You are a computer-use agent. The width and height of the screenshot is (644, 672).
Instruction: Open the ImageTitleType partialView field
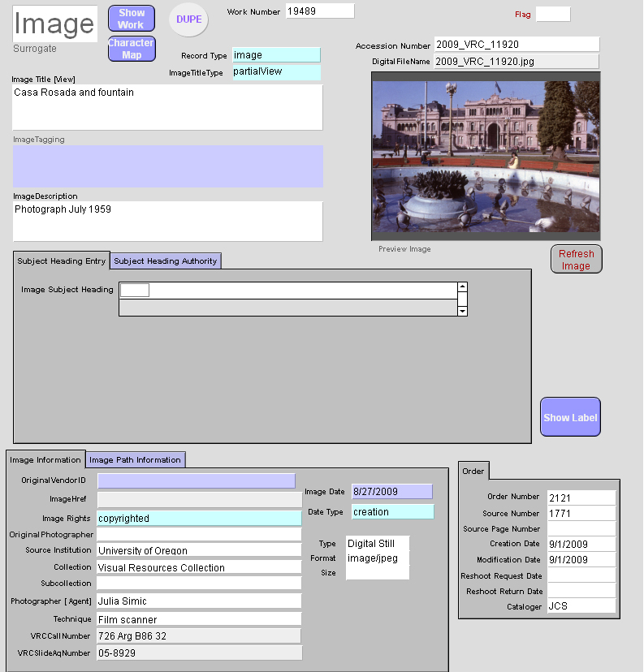[276, 72]
